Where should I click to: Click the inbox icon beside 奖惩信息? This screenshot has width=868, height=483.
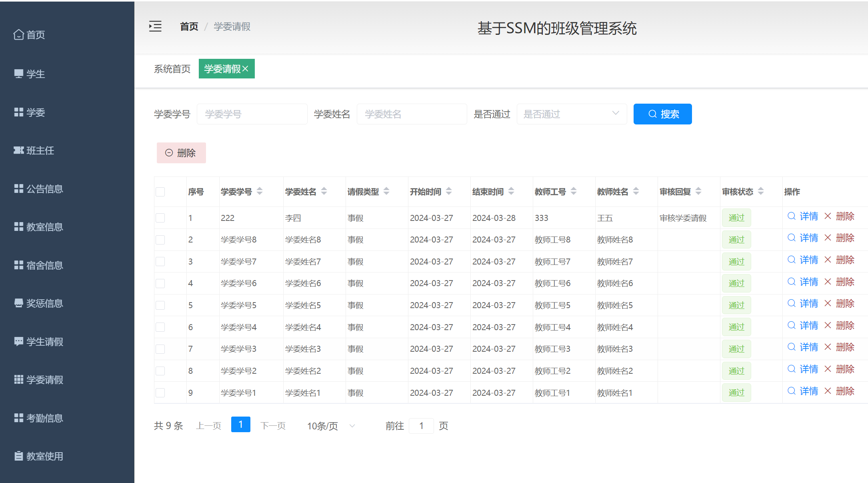[x=18, y=303]
